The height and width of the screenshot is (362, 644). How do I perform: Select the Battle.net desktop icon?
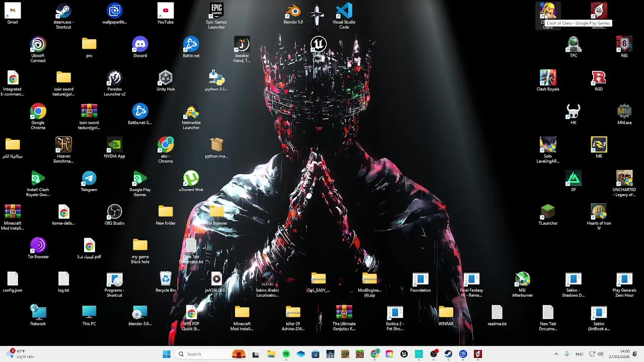click(191, 48)
